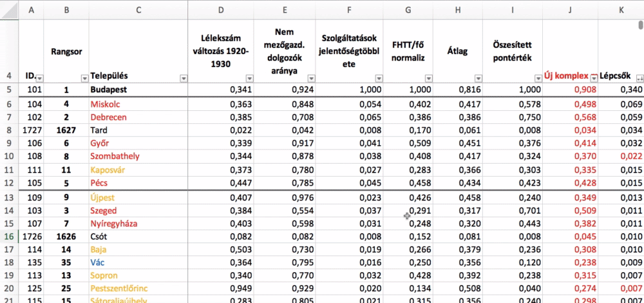Open the Rangsor column filter dropdown

84,78
